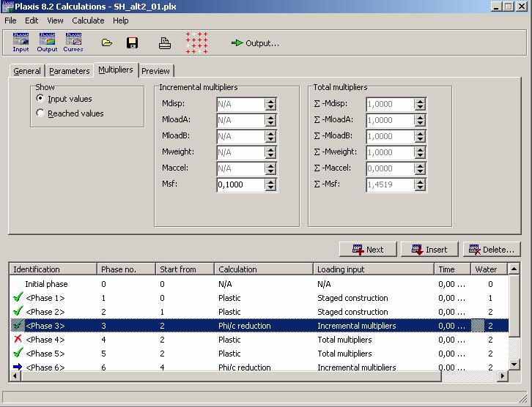
Task: Launch the Plaxis Output program icon
Action: coord(47,42)
